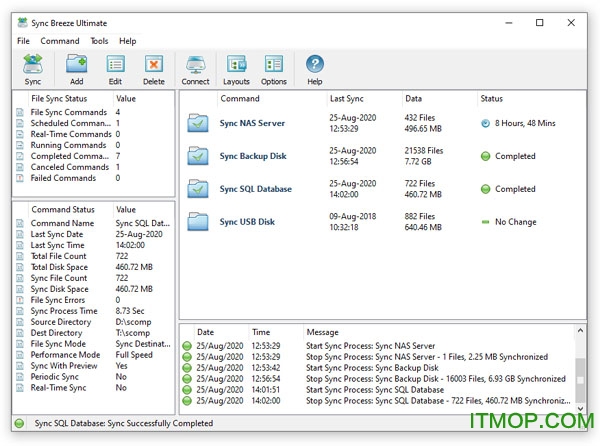
Task: Click the Real-Time Sync row
Action: [94, 388]
